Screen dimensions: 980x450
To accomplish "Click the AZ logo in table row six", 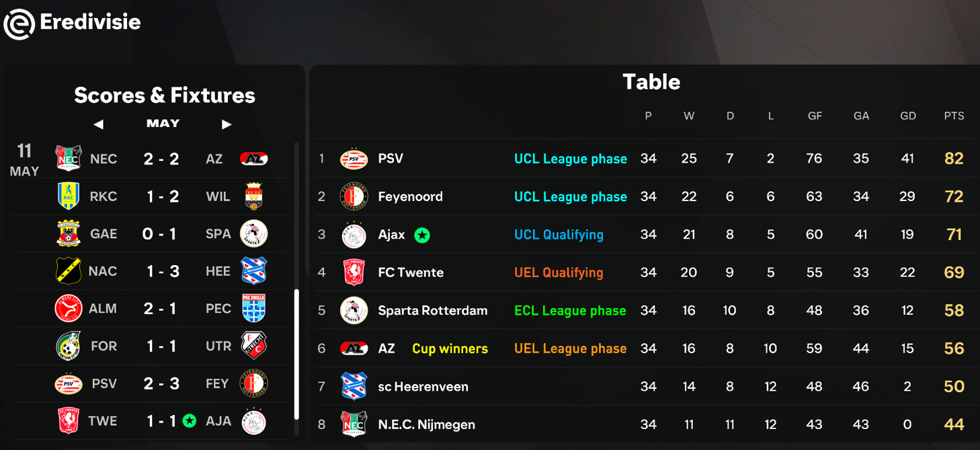I will click(354, 348).
